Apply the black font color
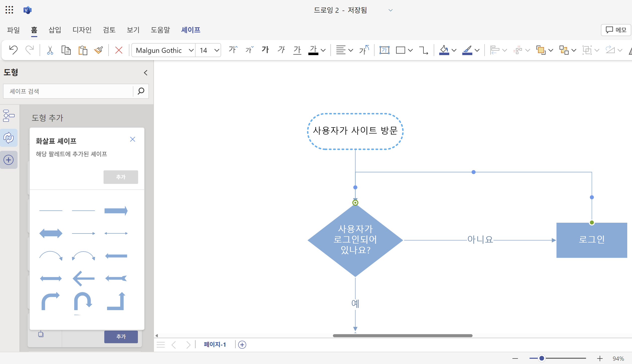The height and width of the screenshot is (364, 632). [313, 50]
